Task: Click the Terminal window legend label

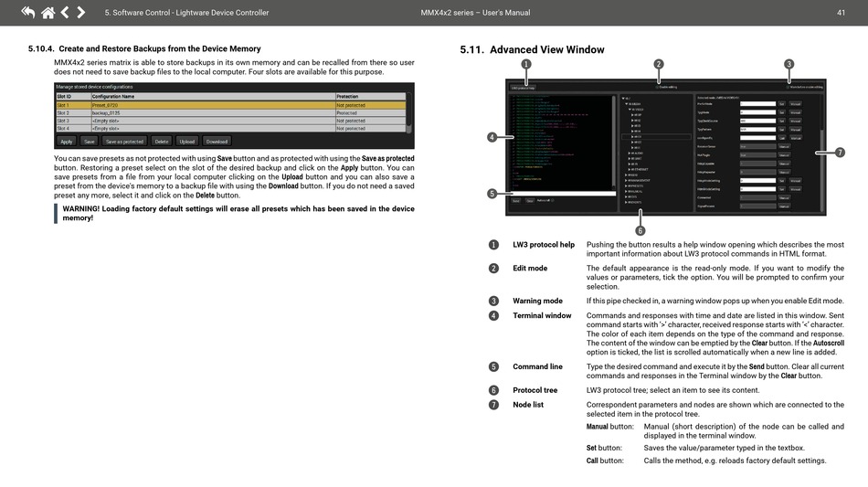Action: pyautogui.click(x=542, y=315)
